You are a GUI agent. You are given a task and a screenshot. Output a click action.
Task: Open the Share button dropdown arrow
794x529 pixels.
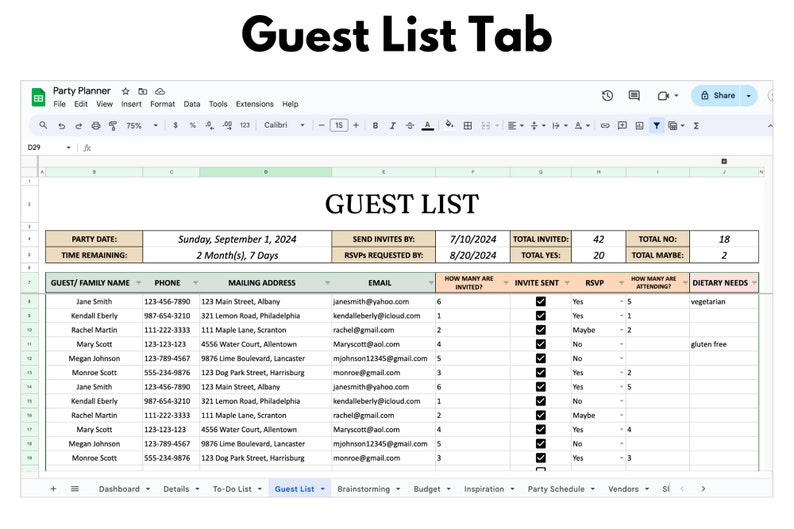[x=749, y=96]
